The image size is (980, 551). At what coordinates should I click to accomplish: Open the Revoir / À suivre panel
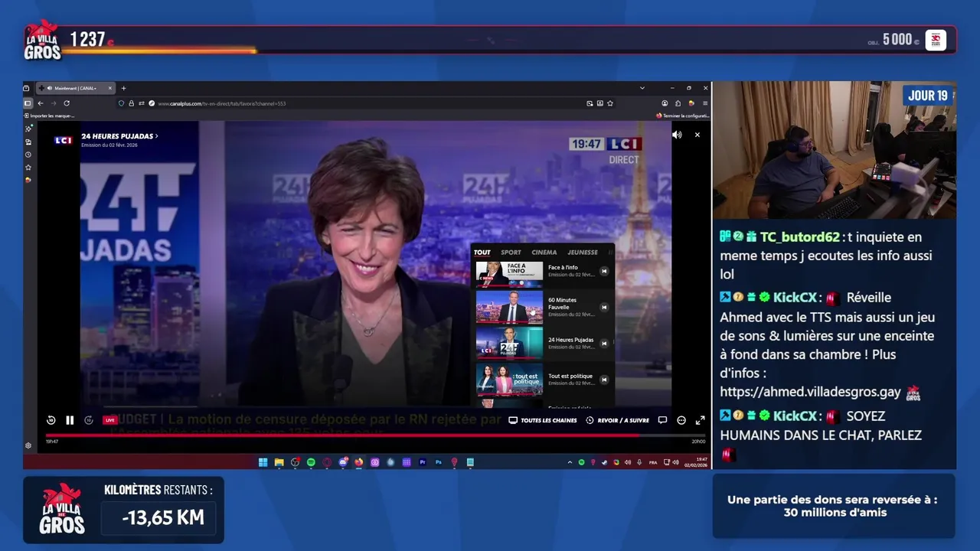pos(617,420)
